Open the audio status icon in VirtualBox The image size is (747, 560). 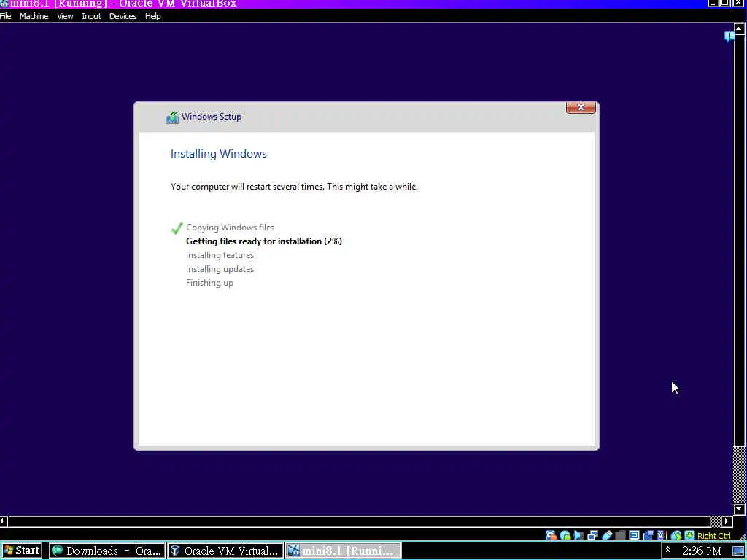(x=578, y=535)
